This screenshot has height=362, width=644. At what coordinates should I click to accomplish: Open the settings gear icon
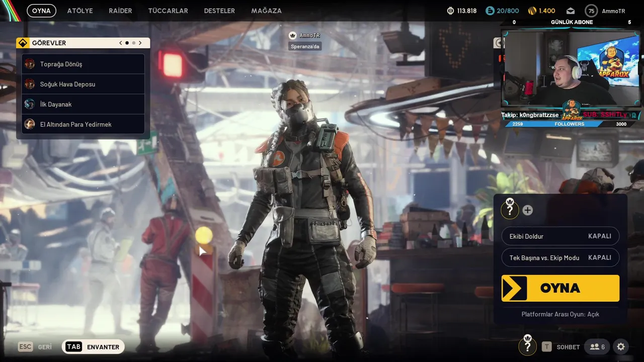click(621, 347)
